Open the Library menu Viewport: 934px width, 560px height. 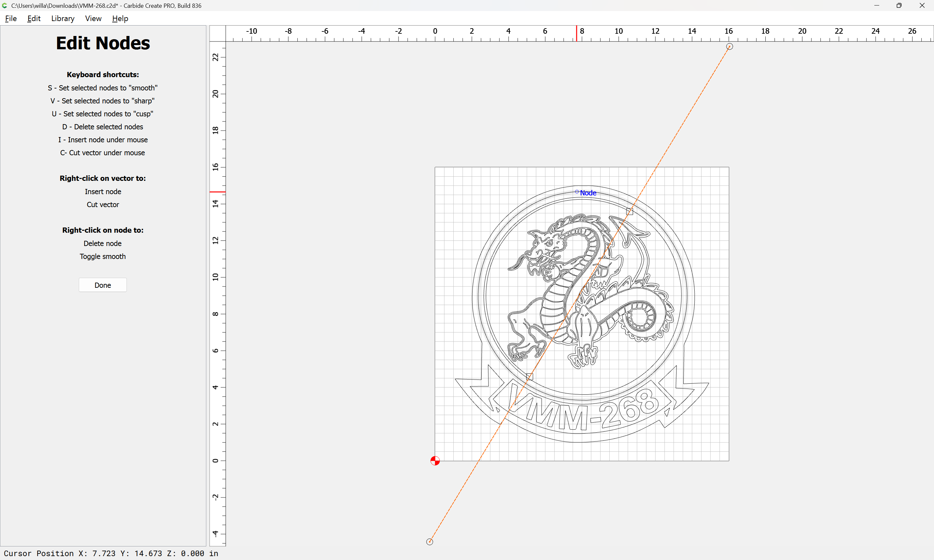[x=63, y=18]
